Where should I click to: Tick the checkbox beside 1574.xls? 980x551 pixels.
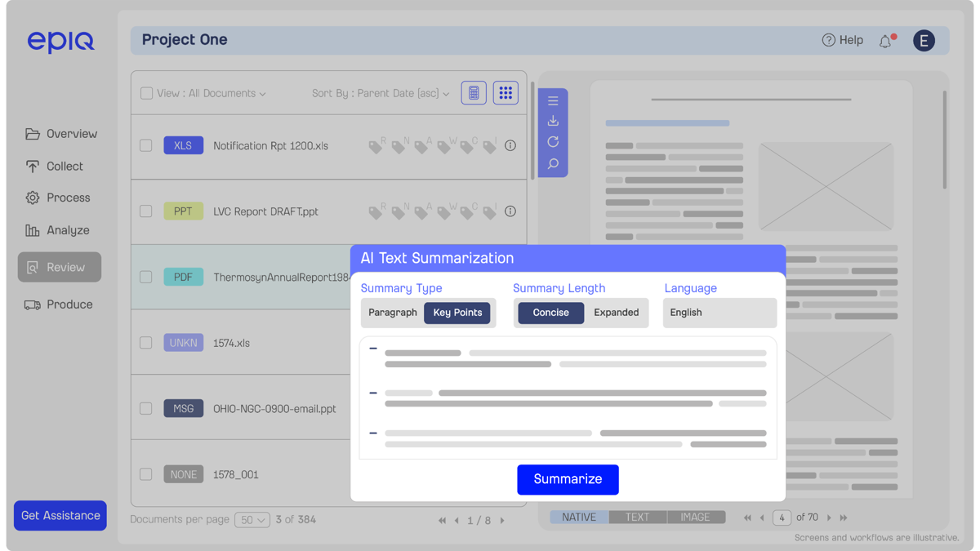coord(146,343)
